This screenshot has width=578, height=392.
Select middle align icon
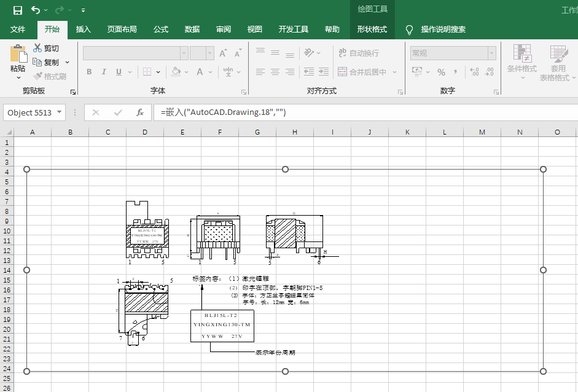click(x=275, y=53)
